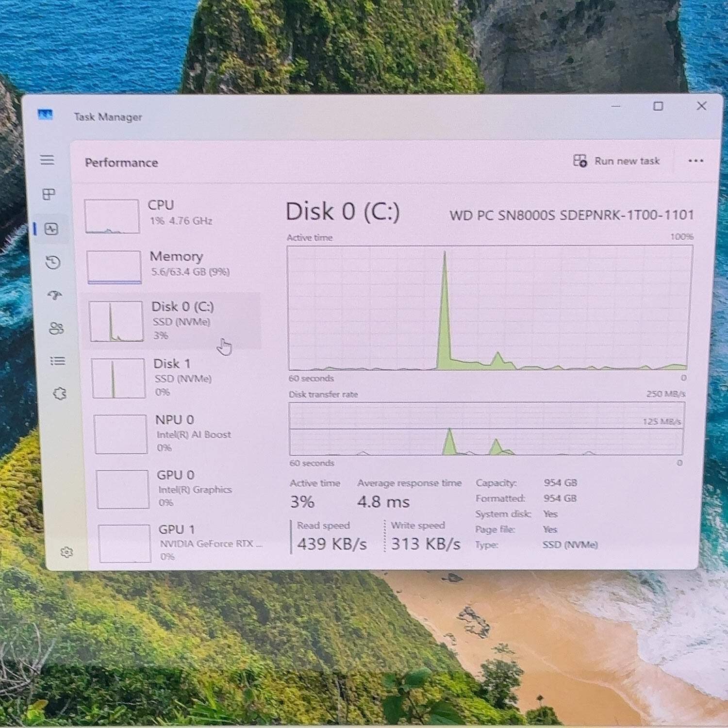Click the Disk transfer rate graph
728x728 pixels.
coord(486,429)
